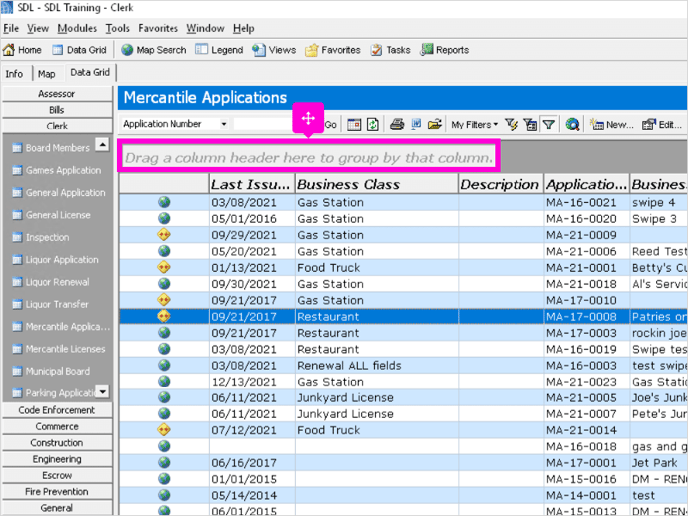
Task: Select the Data Grid tab
Action: pyautogui.click(x=90, y=72)
